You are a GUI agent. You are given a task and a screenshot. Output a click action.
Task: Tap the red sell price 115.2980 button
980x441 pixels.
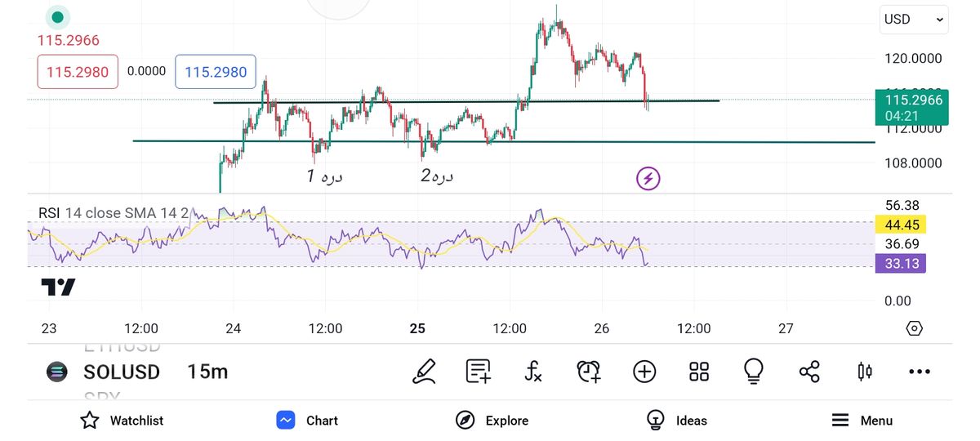tap(78, 72)
